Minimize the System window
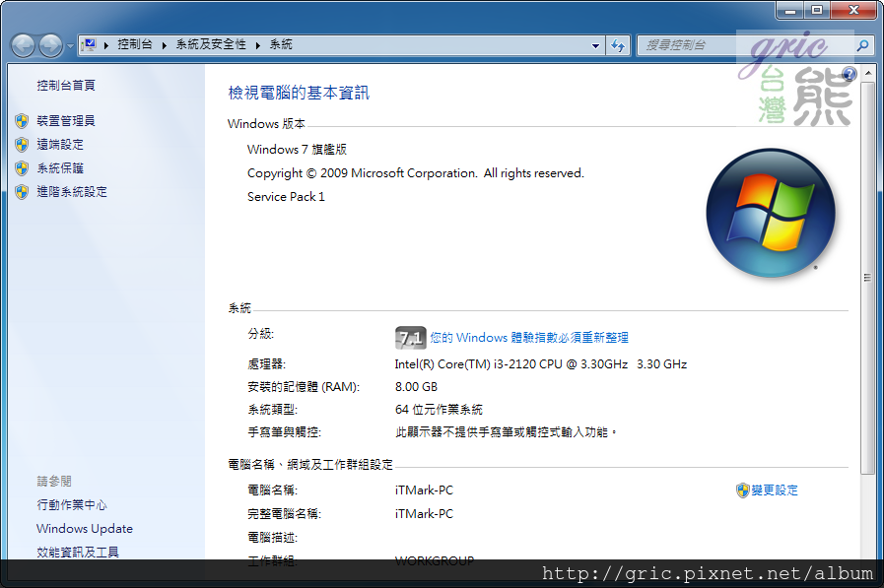884x588 pixels. click(x=790, y=11)
